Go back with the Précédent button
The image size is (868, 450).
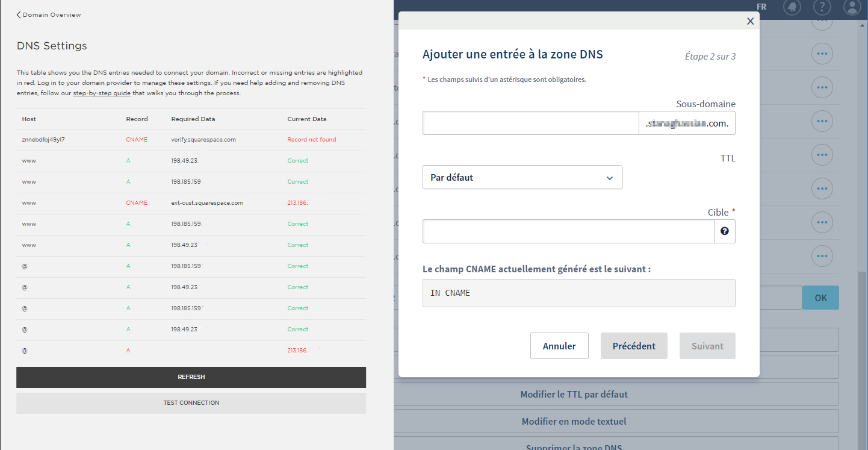point(634,346)
